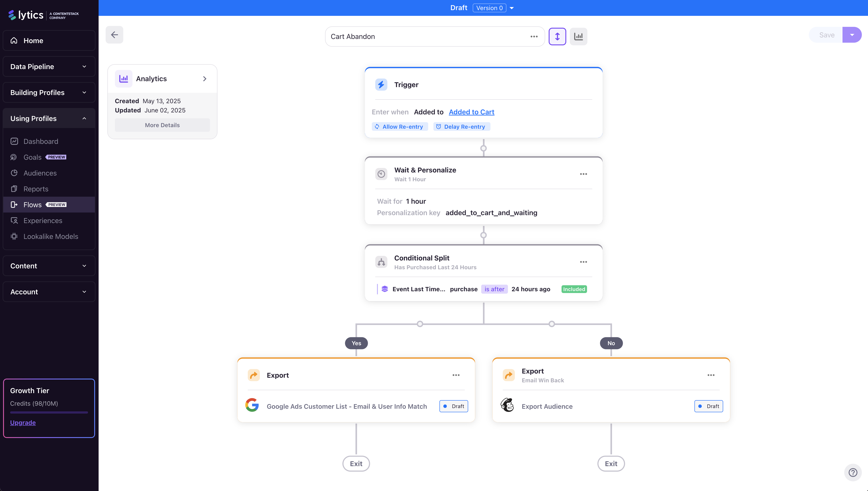The height and width of the screenshot is (491, 868).
Task: Click the help question mark icon
Action: click(852, 473)
